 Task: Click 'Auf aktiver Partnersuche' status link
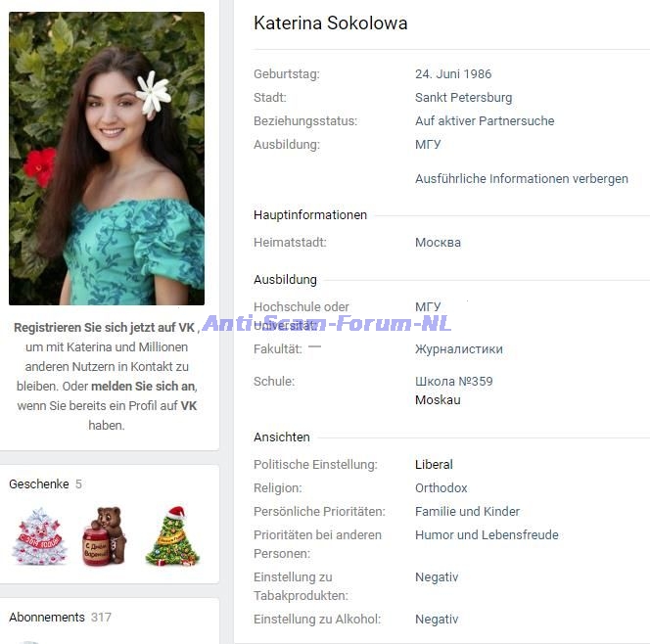point(485,121)
